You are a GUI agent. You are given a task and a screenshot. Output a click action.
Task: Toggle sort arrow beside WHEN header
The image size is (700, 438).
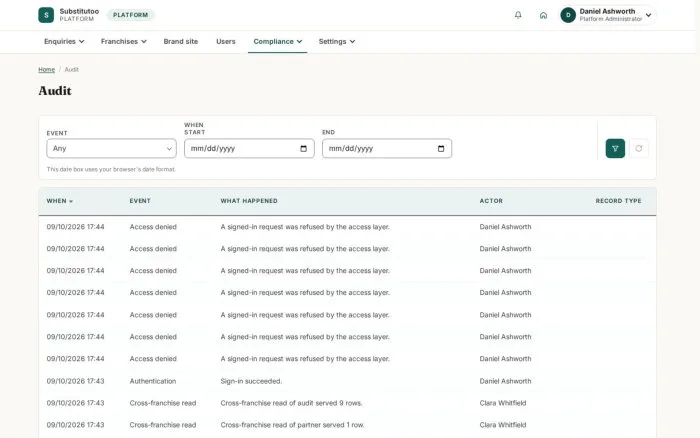(x=71, y=201)
